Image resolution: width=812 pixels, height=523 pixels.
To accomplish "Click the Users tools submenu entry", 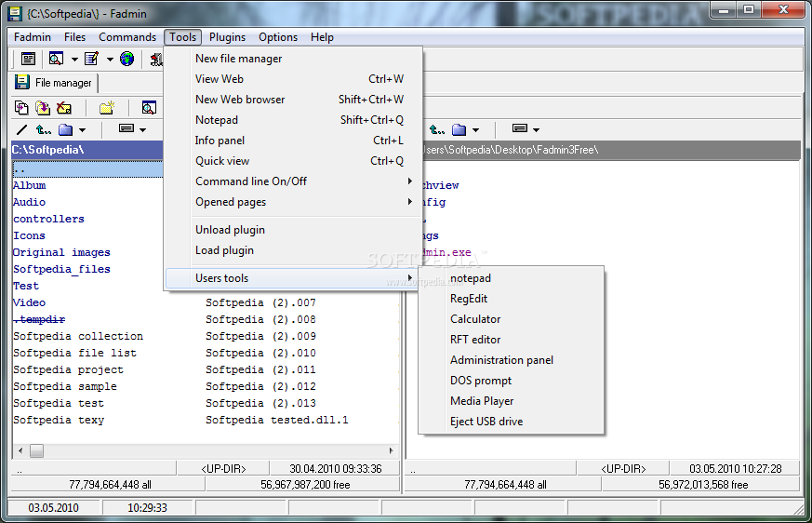I will coord(293,278).
